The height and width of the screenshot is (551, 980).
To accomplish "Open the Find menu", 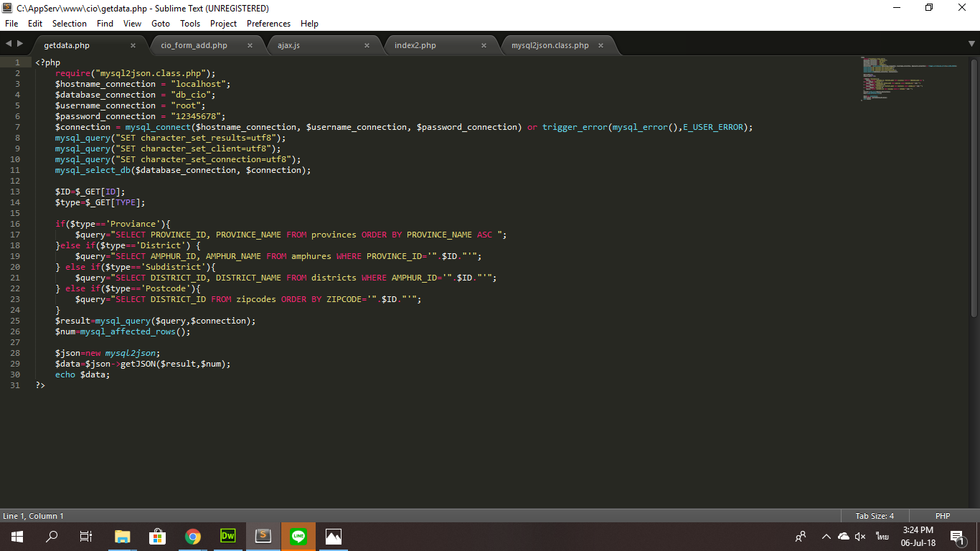I will (x=105, y=24).
